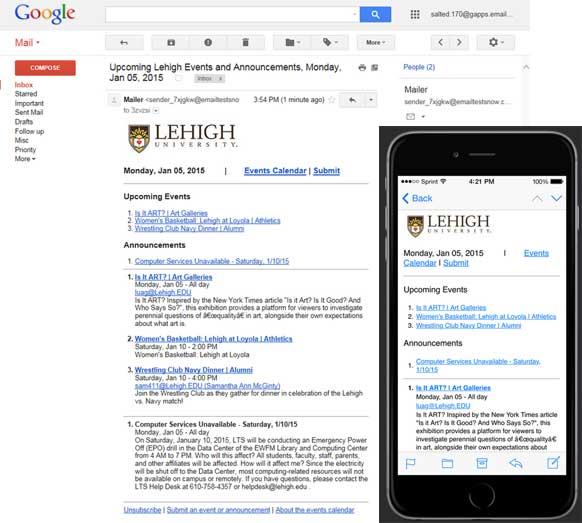Tap the Submit link on the phone screen
The width and height of the screenshot is (582, 523).
[455, 263]
